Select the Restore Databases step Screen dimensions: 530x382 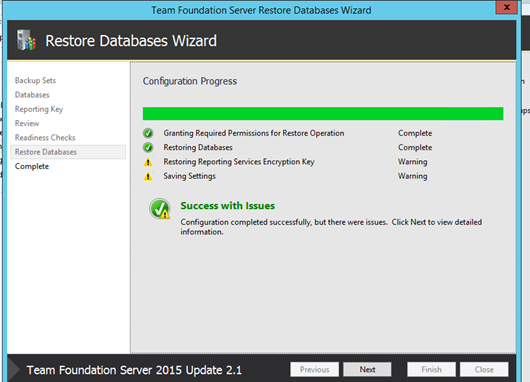point(68,152)
